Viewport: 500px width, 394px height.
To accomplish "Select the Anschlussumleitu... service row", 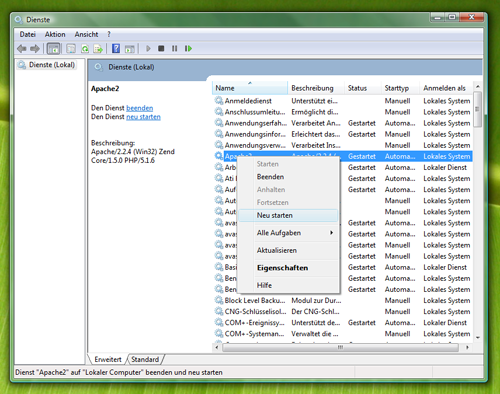I will (342, 112).
